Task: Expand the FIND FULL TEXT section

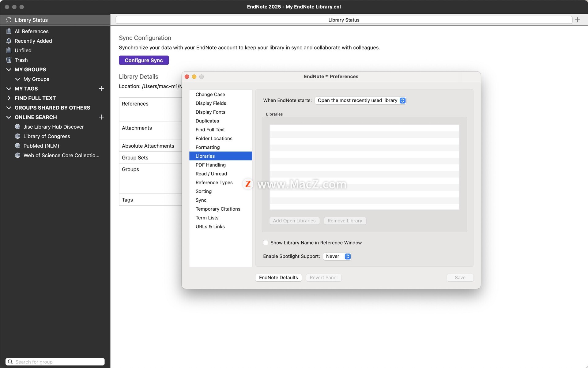Action: pyautogui.click(x=9, y=98)
